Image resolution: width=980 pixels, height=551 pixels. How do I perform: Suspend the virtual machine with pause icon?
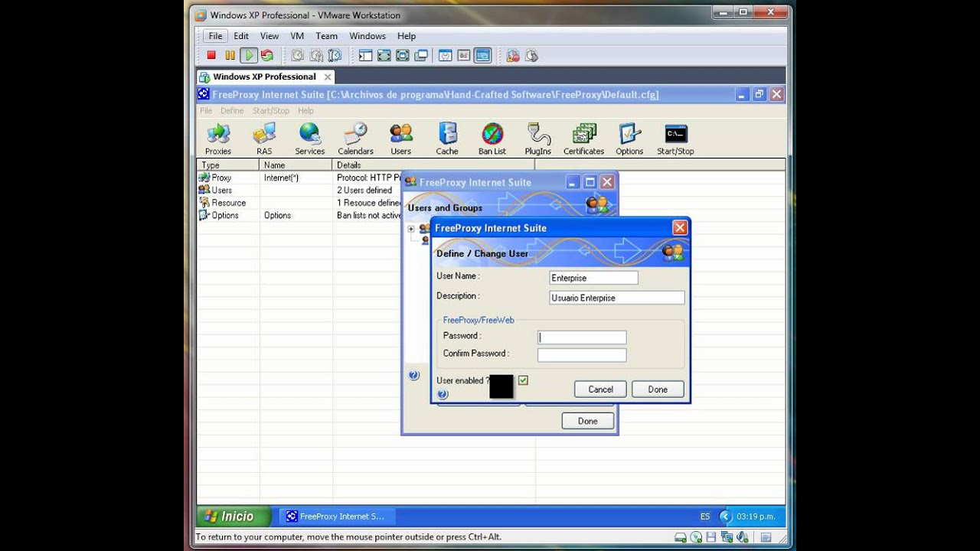(230, 55)
